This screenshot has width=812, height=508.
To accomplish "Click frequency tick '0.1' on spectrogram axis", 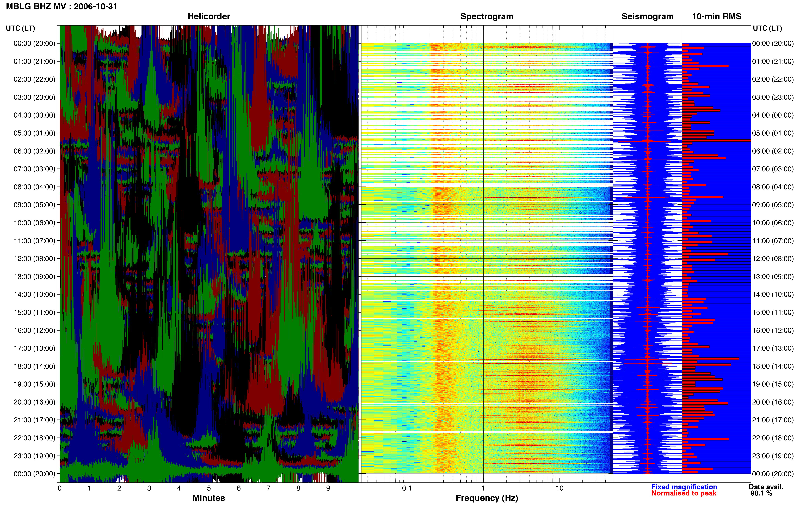I will point(407,488).
